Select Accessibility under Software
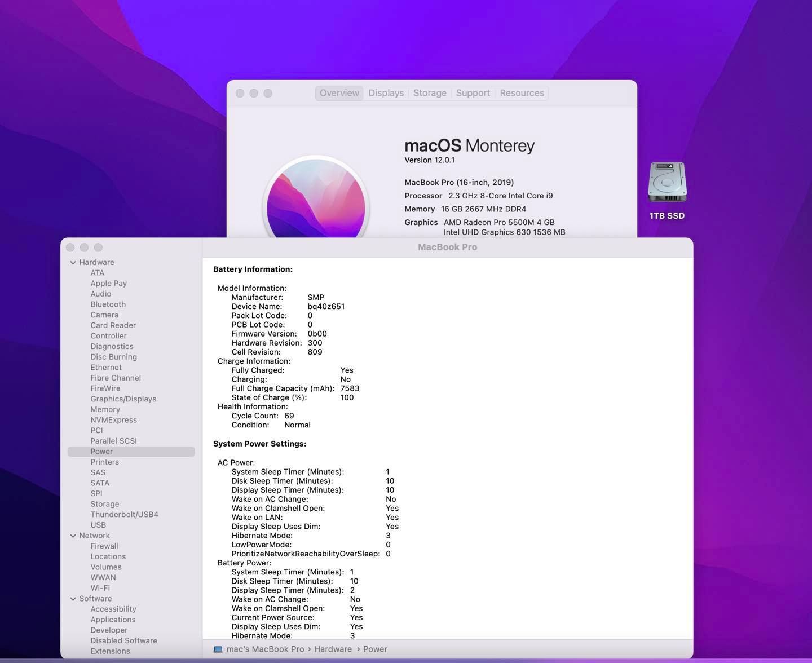Screen dimensions: 812x663 [113, 609]
